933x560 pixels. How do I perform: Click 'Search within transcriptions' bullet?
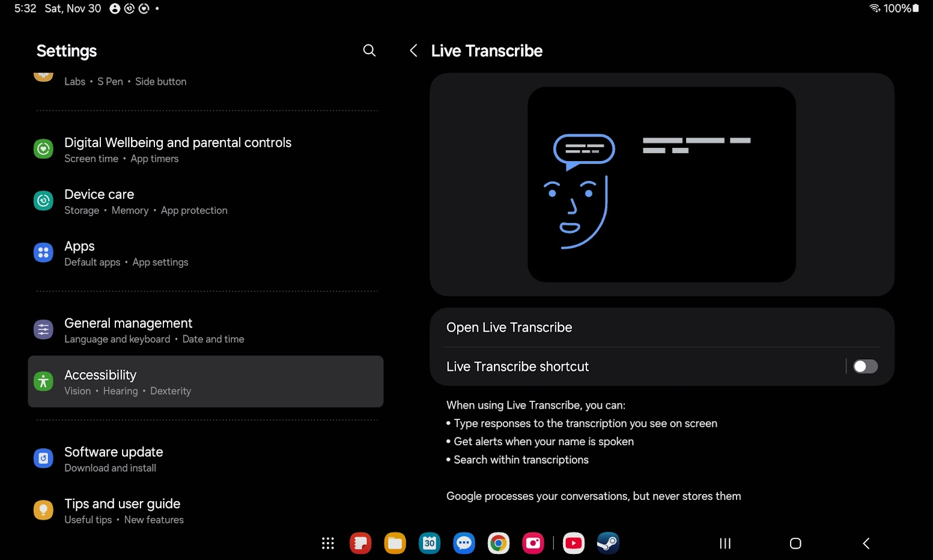tap(517, 460)
